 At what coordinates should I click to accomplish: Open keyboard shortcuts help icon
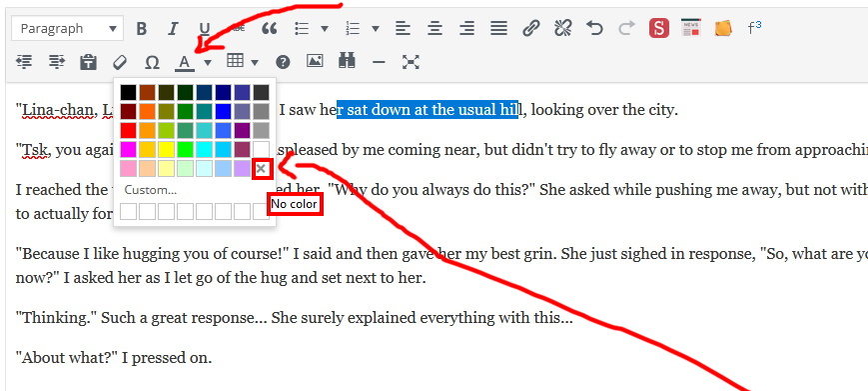coord(283,63)
